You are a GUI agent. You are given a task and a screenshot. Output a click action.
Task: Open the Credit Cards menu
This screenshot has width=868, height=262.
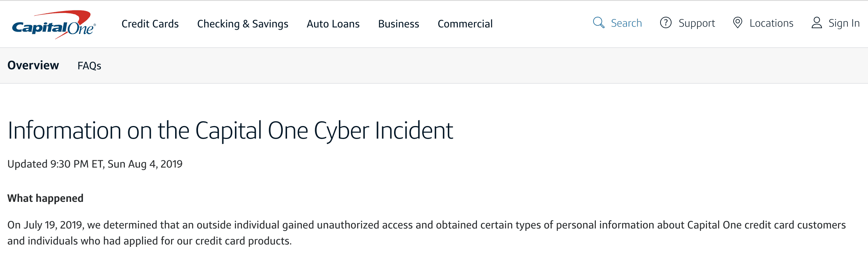click(x=150, y=24)
